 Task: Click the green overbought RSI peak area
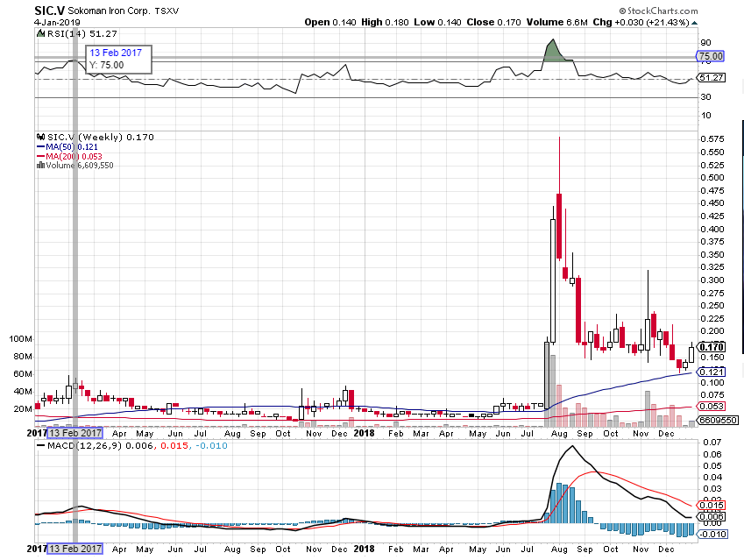click(x=554, y=53)
